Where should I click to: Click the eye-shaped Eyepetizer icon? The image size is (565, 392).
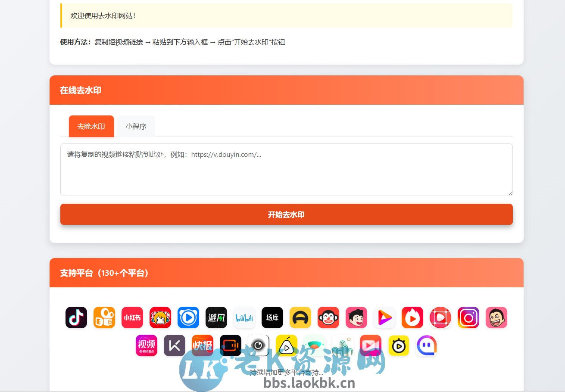pos(259,345)
